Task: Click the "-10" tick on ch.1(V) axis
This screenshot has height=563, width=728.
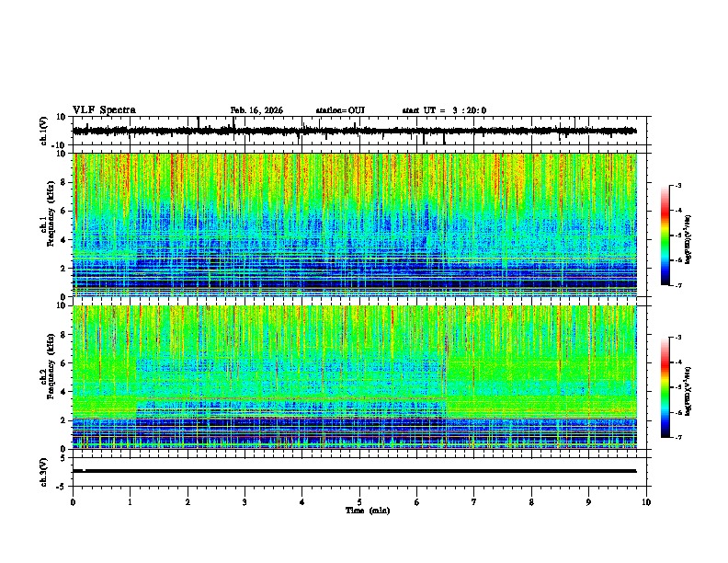Action: pos(59,145)
